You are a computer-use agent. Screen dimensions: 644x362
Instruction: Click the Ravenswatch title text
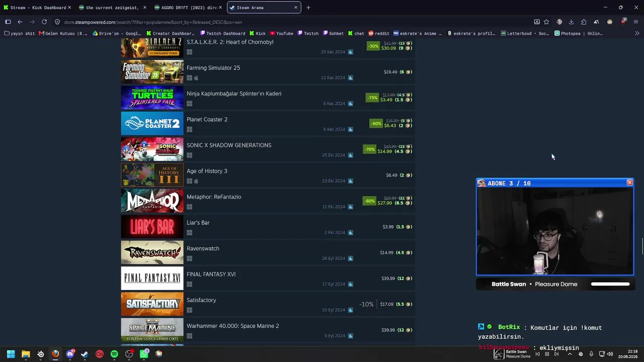click(203, 248)
